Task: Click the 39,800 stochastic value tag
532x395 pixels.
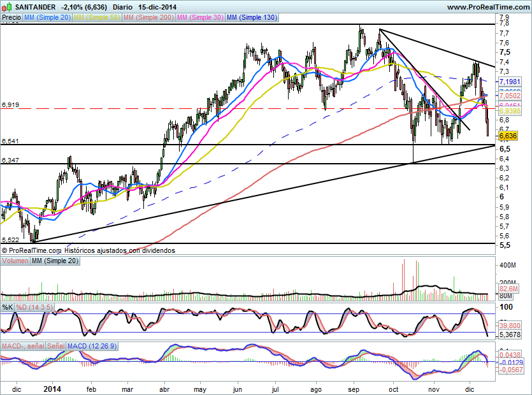Action: [509, 326]
